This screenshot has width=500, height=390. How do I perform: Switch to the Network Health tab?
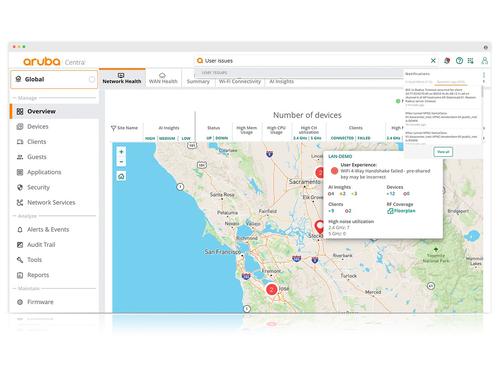pos(122,78)
